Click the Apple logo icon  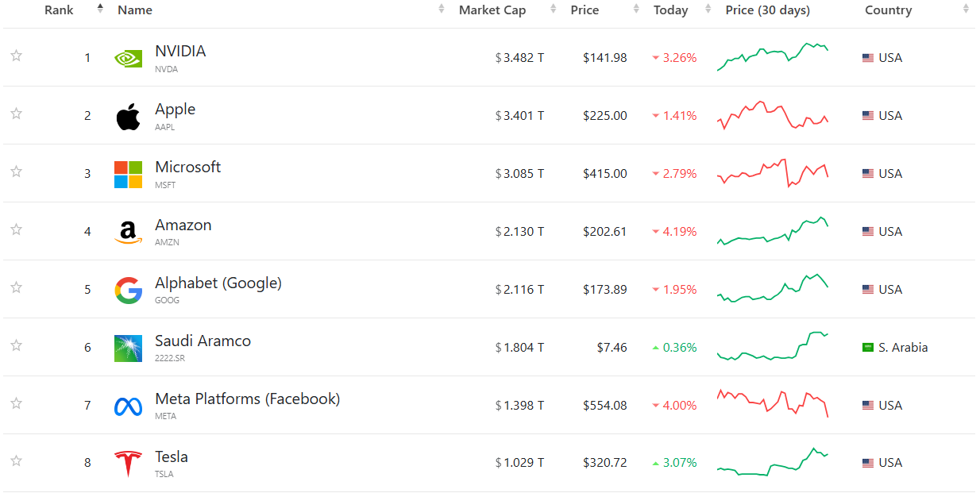128,116
